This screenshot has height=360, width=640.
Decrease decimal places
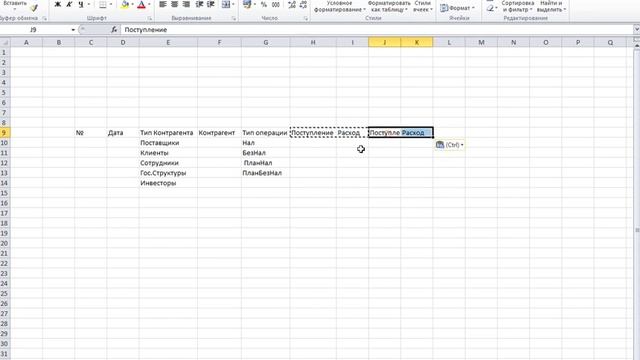point(303,4)
